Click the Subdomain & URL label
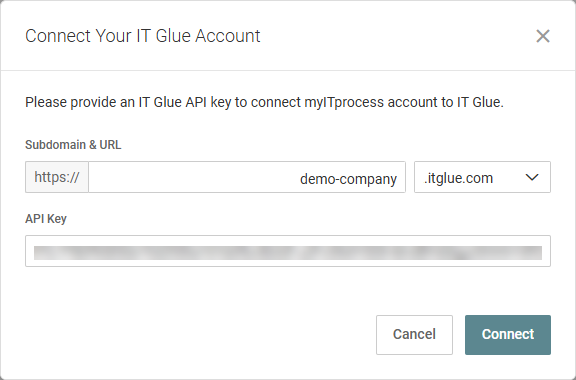The width and height of the screenshot is (576, 380). tap(73, 145)
